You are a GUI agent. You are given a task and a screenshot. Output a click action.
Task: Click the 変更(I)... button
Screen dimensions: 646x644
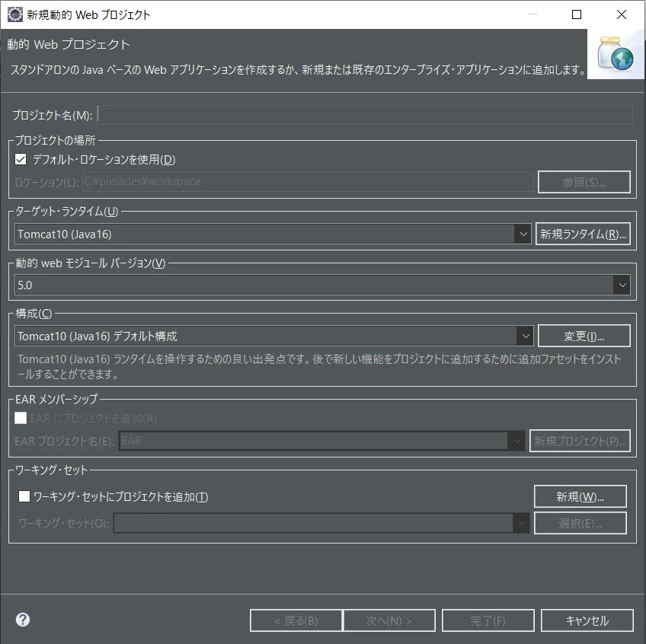584,336
